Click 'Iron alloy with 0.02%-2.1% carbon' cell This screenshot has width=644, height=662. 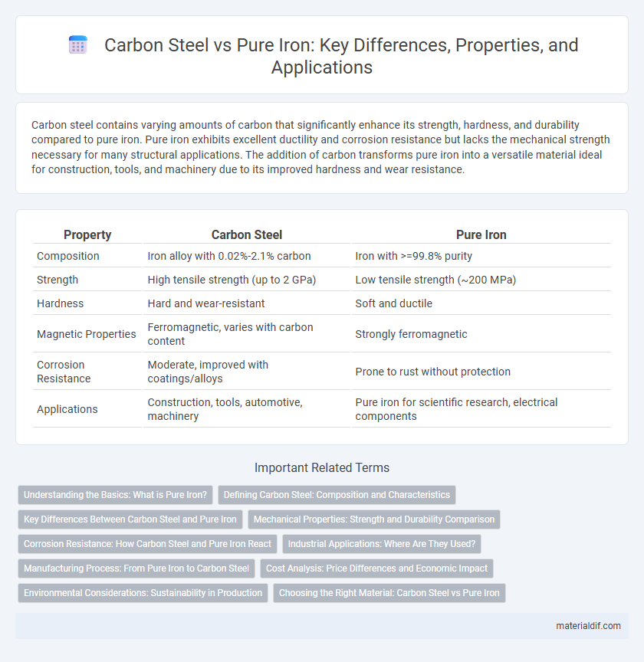click(x=247, y=256)
